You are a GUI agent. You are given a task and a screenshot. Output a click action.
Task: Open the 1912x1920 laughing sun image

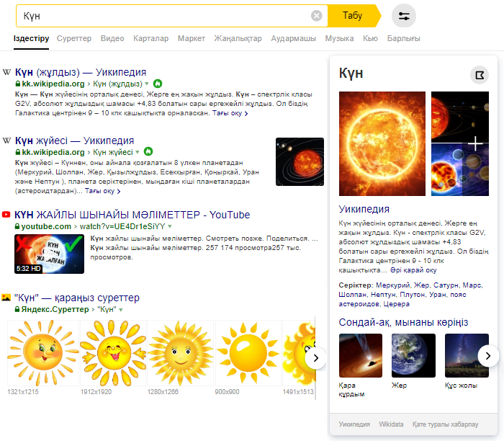[x=113, y=353]
